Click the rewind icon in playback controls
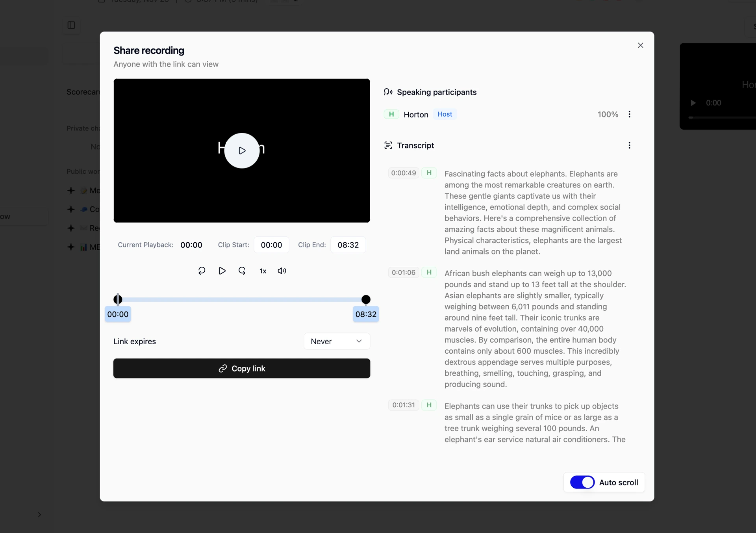The width and height of the screenshot is (756, 533). point(202,271)
